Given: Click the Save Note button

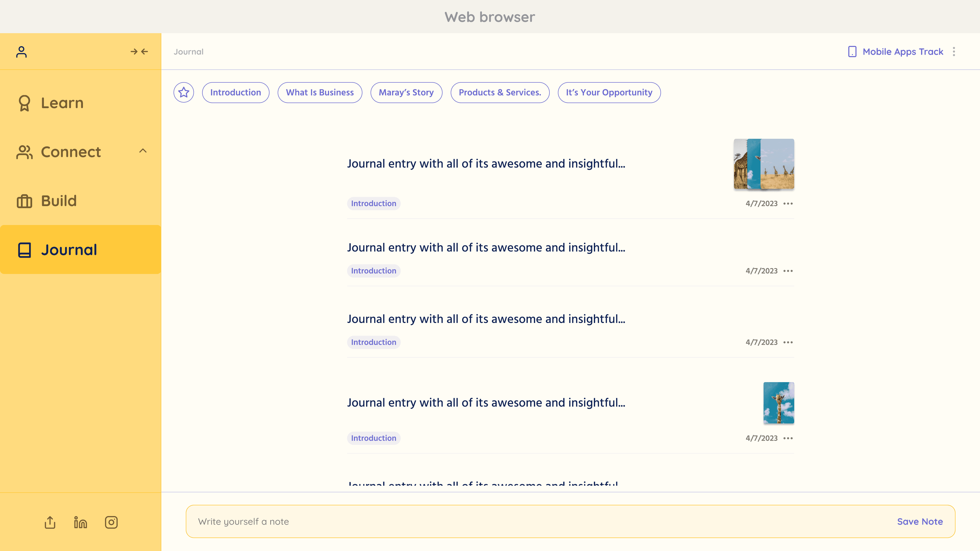Looking at the screenshot, I should pos(920,522).
